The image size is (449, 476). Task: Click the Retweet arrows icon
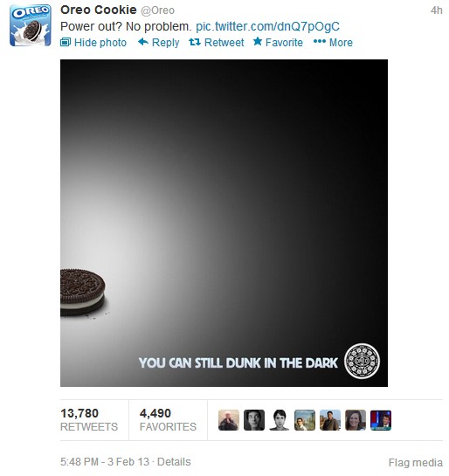[x=195, y=42]
